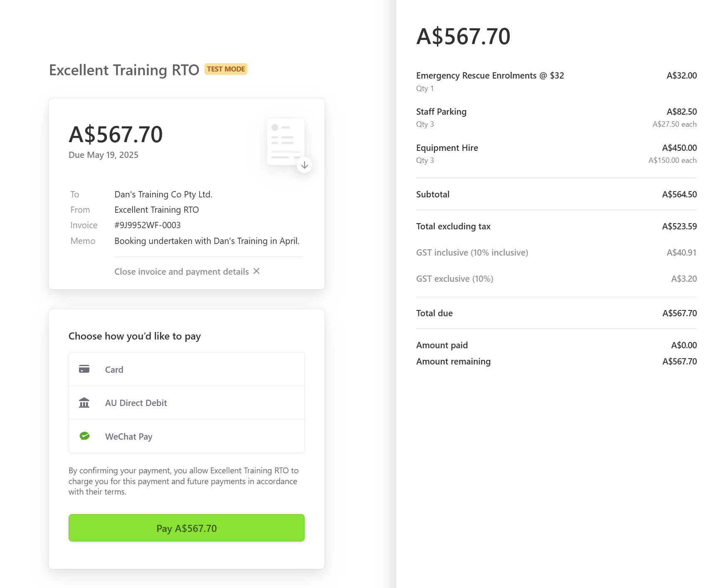The width and height of the screenshot is (712, 588).
Task: Click the credit card icon
Action: click(x=84, y=369)
